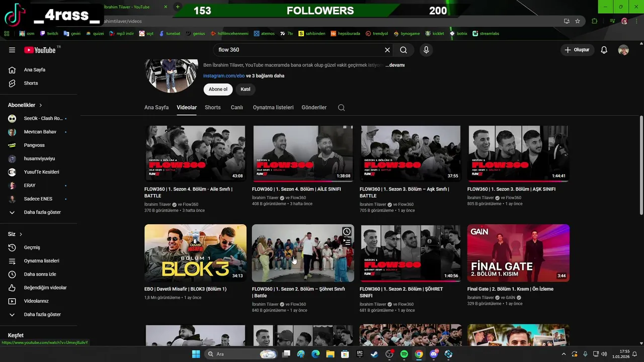
Task: Click the magnifier search button
Action: point(404,50)
